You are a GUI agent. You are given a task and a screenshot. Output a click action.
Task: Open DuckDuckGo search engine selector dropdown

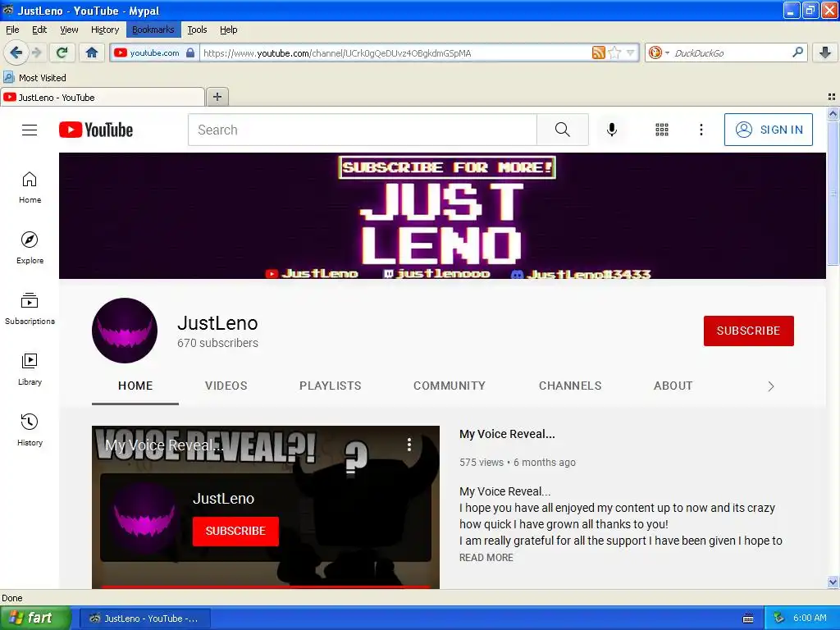[x=659, y=52]
